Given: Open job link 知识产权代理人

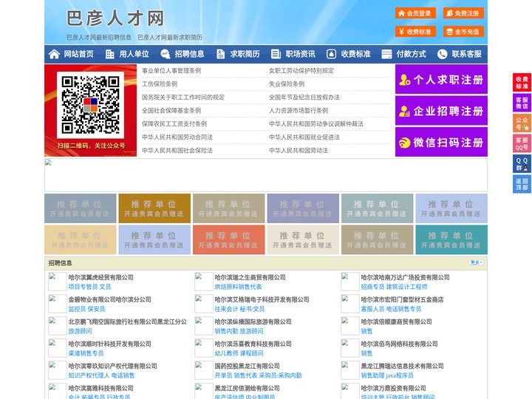Looking at the screenshot, I should pyautogui.click(x=89, y=375).
